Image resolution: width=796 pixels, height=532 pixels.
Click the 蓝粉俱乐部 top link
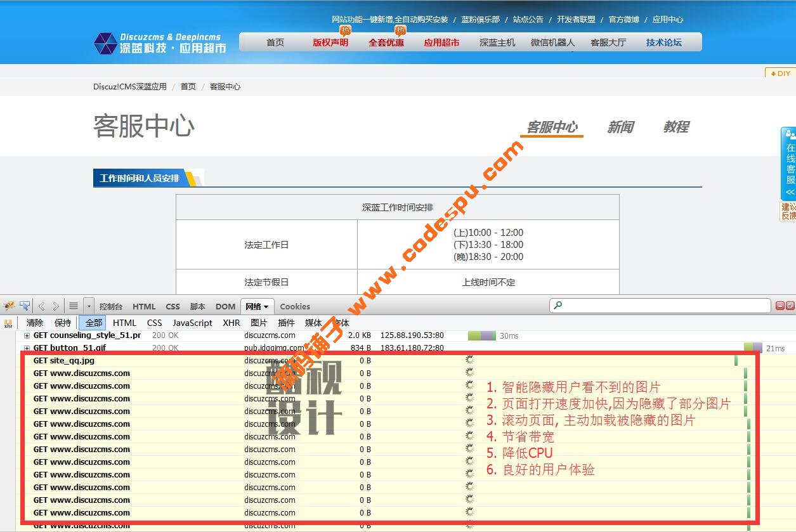click(x=480, y=20)
